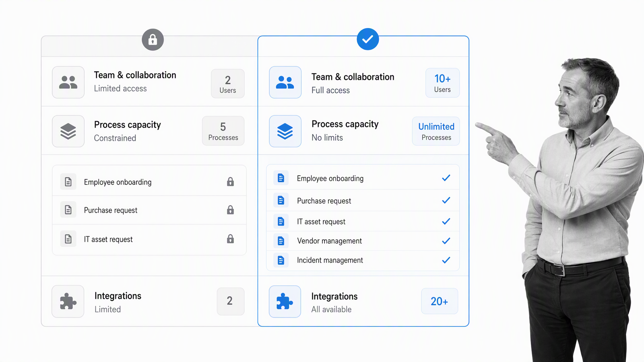Click the gray 2 integrations badge
The width and height of the screenshot is (644, 362).
231,301
